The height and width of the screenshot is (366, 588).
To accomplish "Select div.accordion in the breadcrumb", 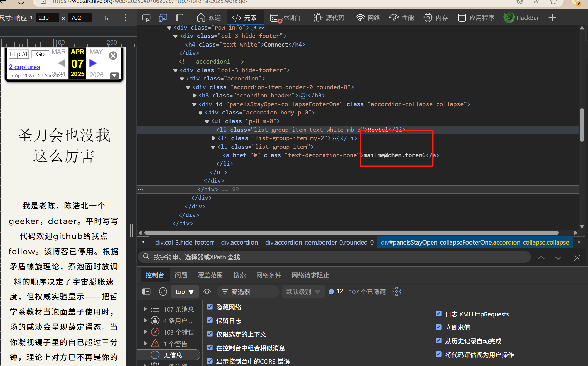I will click(239, 242).
